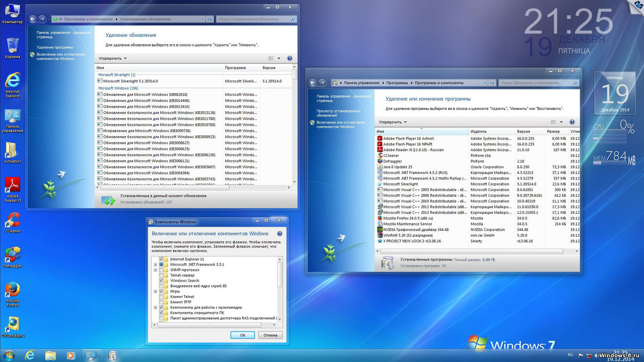644x362 pixels.
Task: Confirm with OK in Windows Components
Action: click(x=242, y=335)
